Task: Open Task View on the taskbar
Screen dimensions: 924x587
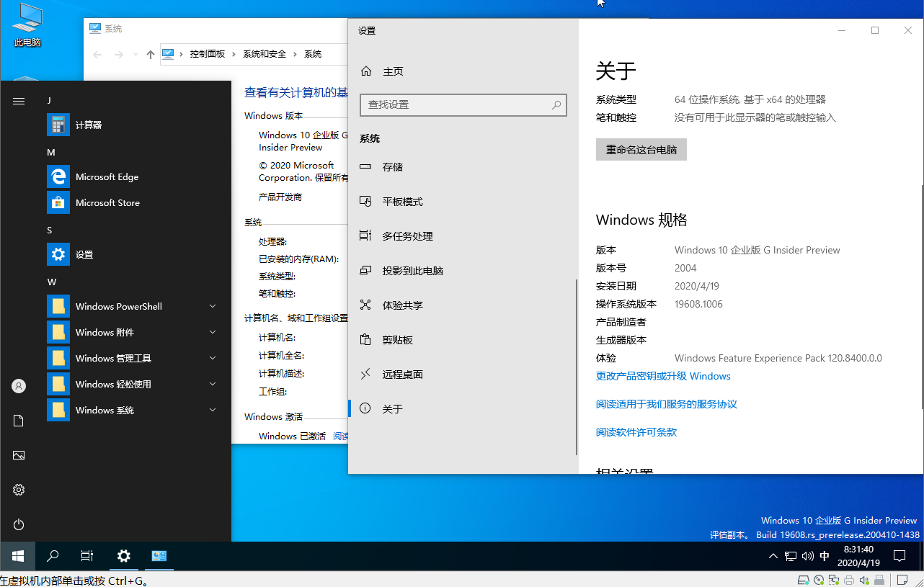Action: 87,556
